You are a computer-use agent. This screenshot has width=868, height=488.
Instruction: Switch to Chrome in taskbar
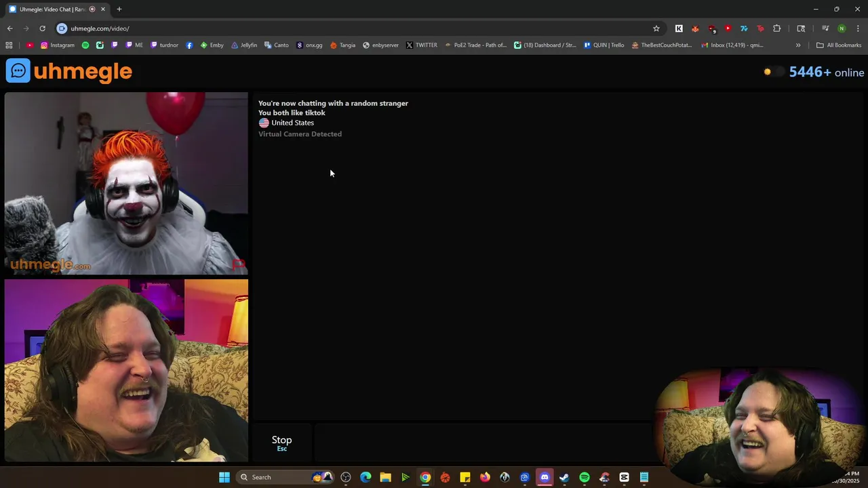tap(425, 477)
